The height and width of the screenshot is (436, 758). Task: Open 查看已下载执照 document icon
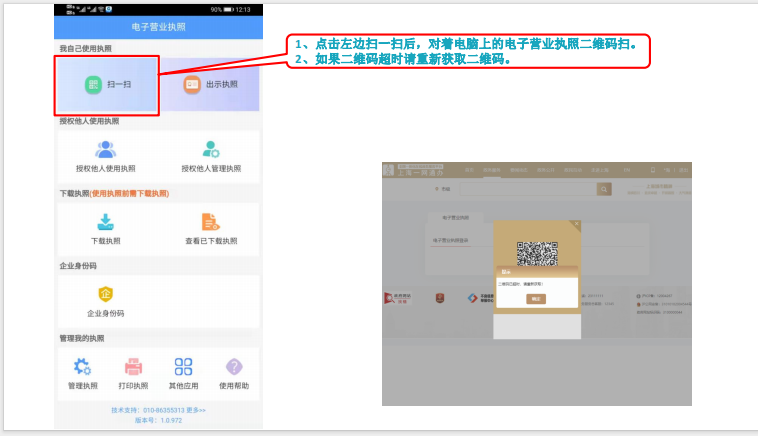[x=211, y=222]
